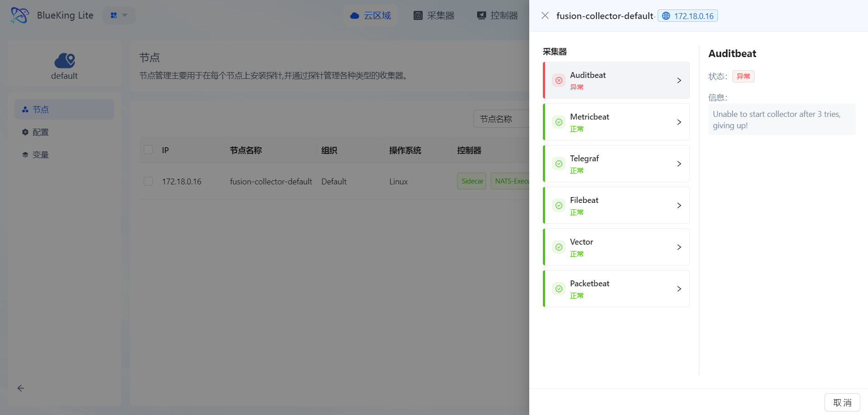This screenshot has height=415, width=868.
Task: Switch to the 采集器 top tab
Action: 434,16
